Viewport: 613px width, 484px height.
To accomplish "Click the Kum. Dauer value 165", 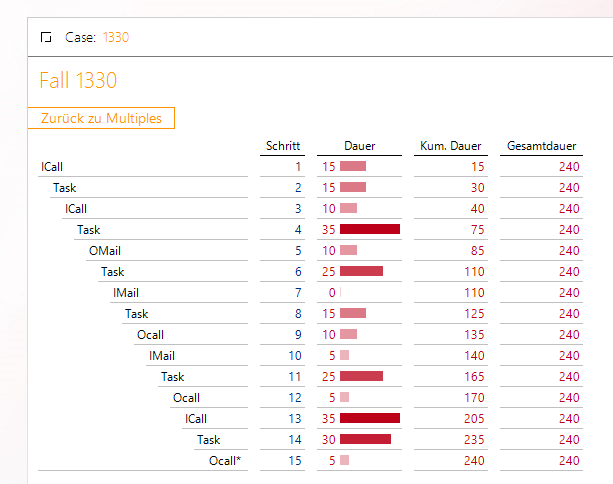I will 474,377.
